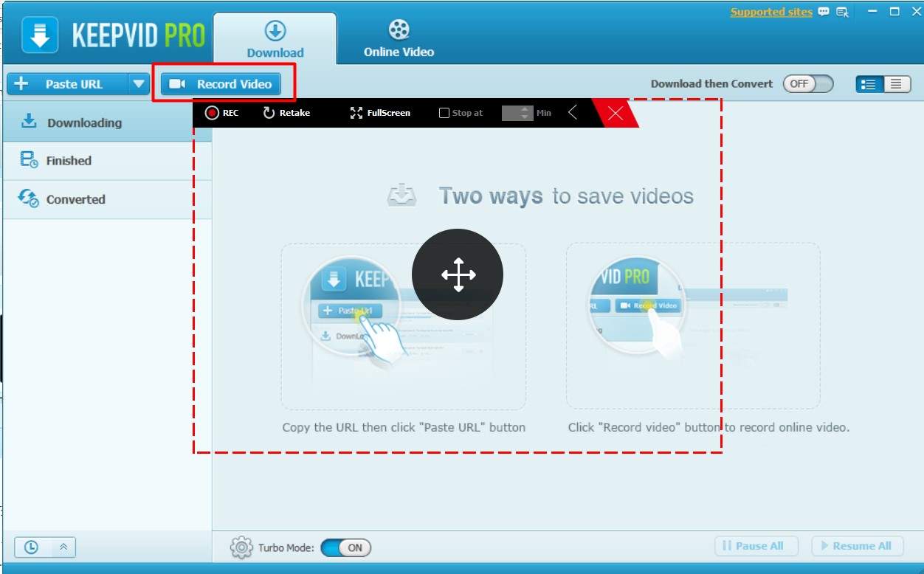Screen dimensions: 924x574
Task: Toggle Download then Convert switch
Action: [808, 84]
